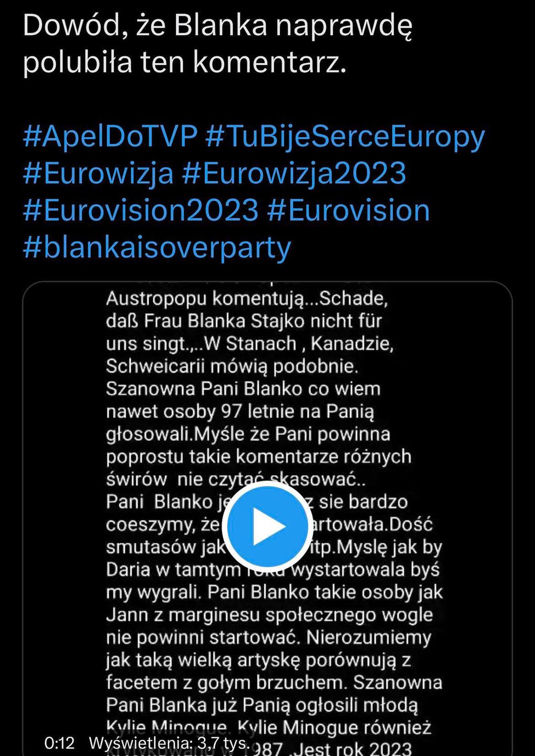This screenshot has width=535, height=756.
Task: Follow the #Eurowizja2023 hashtag link
Action: pos(294,174)
